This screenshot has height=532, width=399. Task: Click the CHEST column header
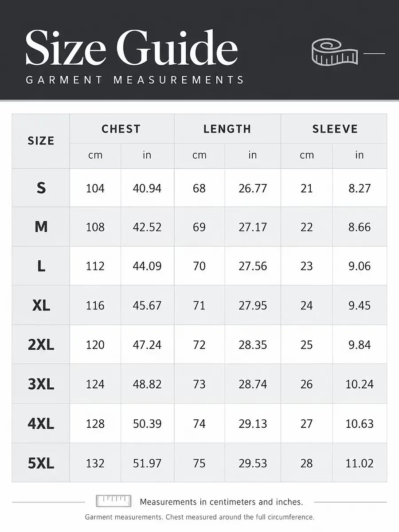point(121,129)
